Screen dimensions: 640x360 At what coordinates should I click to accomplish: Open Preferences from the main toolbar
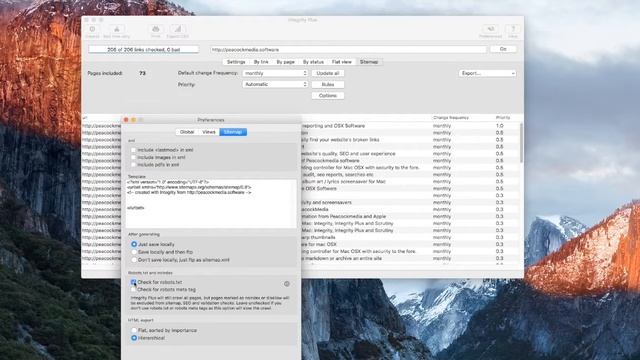coord(490,31)
